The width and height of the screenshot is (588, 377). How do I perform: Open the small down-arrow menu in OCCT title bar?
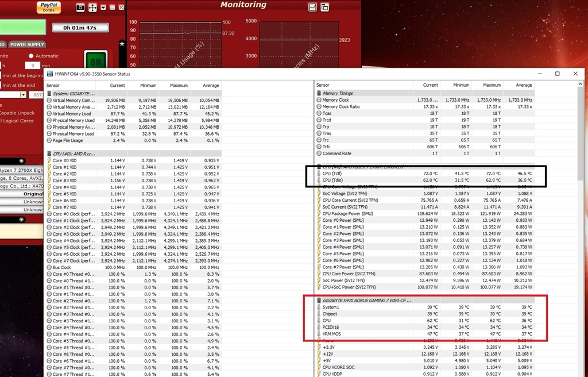coord(103,7)
